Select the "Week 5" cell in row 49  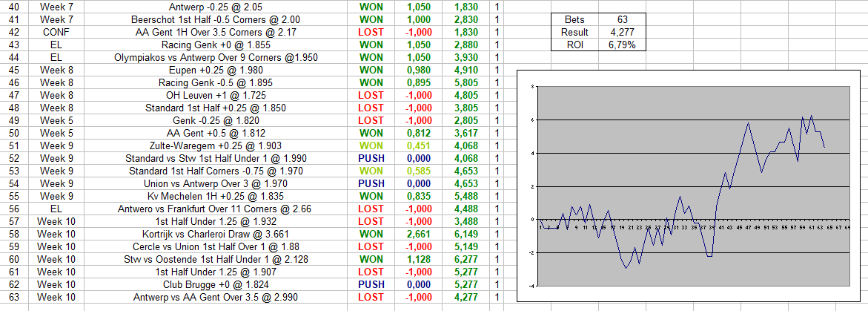(56, 120)
